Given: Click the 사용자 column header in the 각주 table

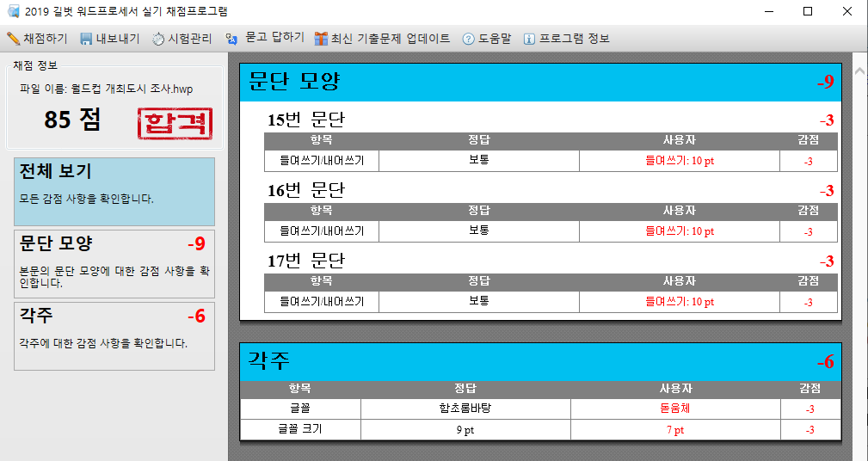Looking at the screenshot, I should (675, 389).
